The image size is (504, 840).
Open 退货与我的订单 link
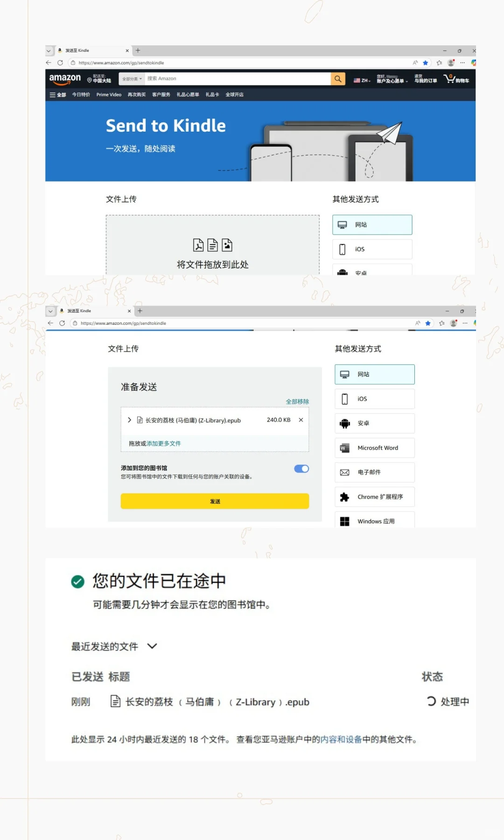(426, 79)
